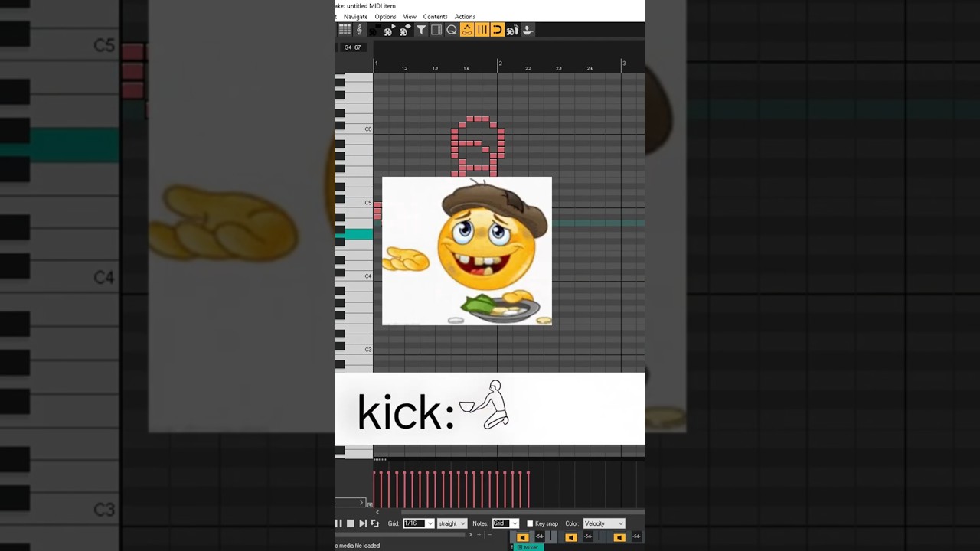The image size is (980, 551).
Task: Click the editor scrollbar left arrow
Action: tap(377, 512)
